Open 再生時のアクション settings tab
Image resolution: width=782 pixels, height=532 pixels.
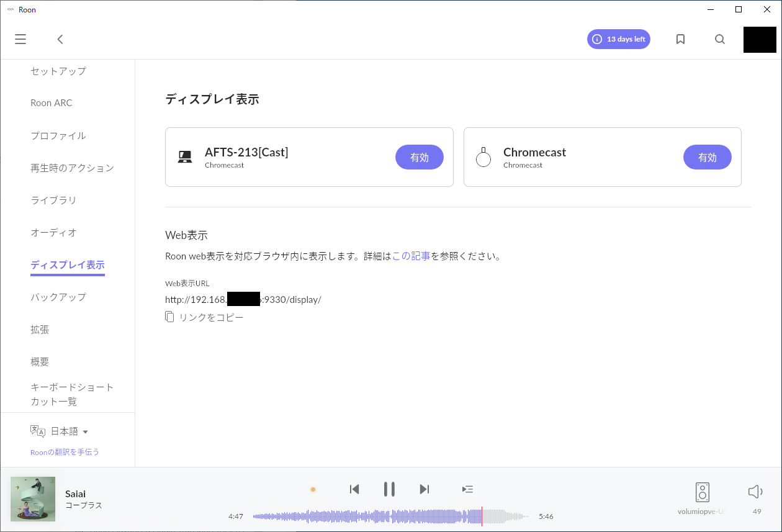(73, 168)
